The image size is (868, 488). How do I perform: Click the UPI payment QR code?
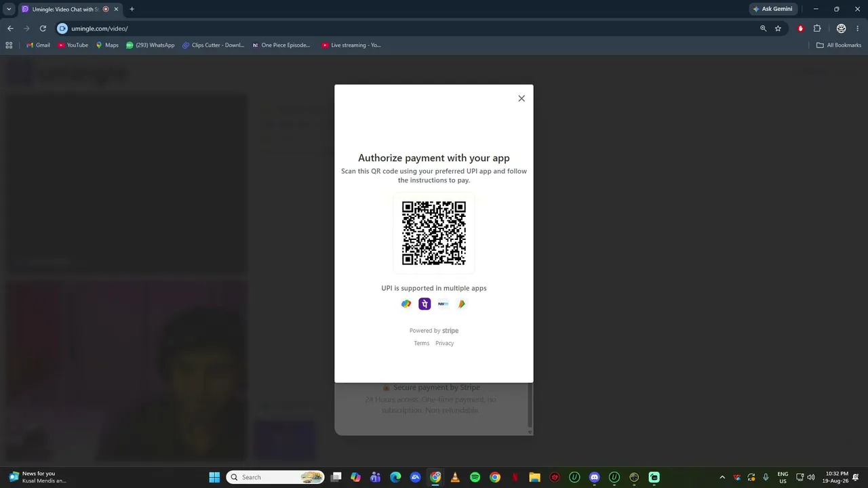click(x=434, y=233)
